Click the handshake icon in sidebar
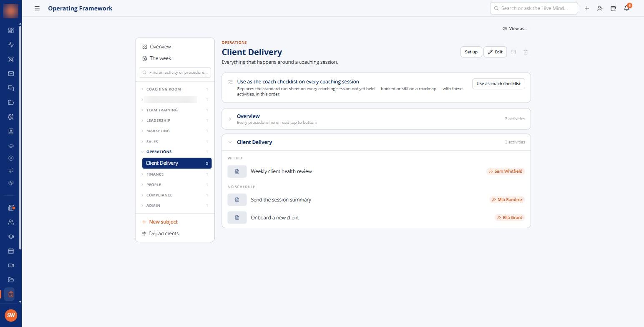The image size is (644, 327). [11, 183]
